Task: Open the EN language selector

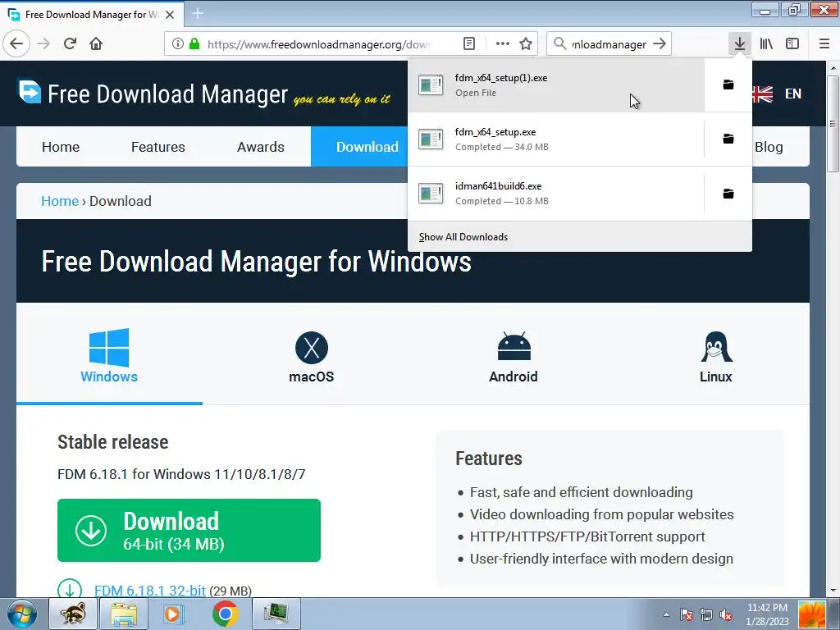Action: click(x=793, y=94)
